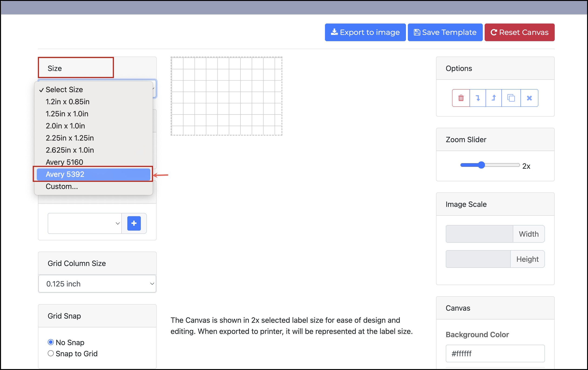Click the blue plus add button
The width and height of the screenshot is (588, 370).
click(x=134, y=223)
